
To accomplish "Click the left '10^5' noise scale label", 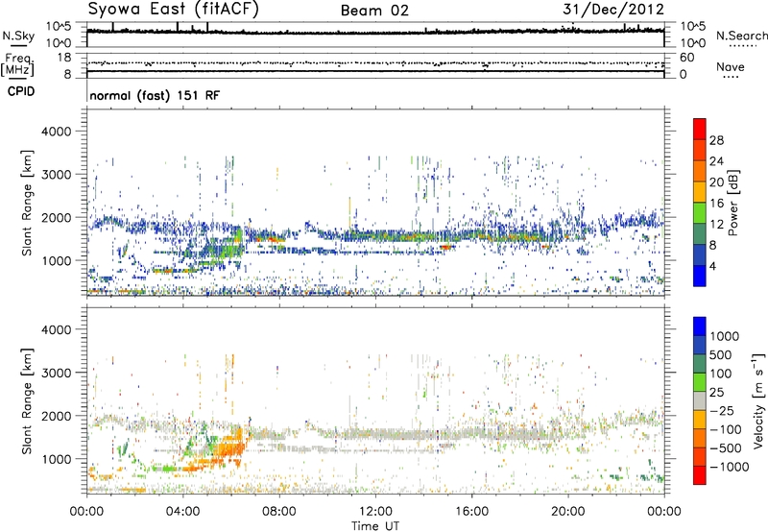I will 59,27.
